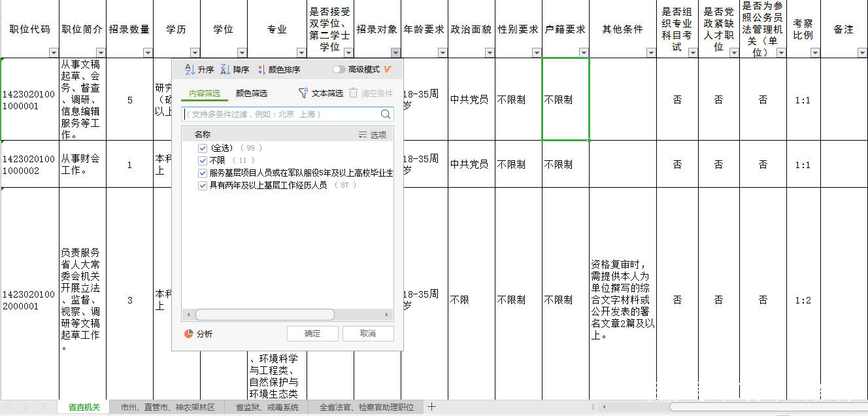Select the 是否接受双学位 column header
The height and width of the screenshot is (416, 868).
(330, 29)
